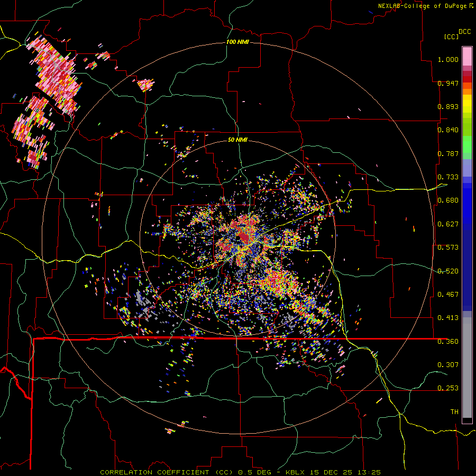This screenshot has width=476, height=476.
Task: Click the 0.413 color scale value
Action: coord(448,318)
